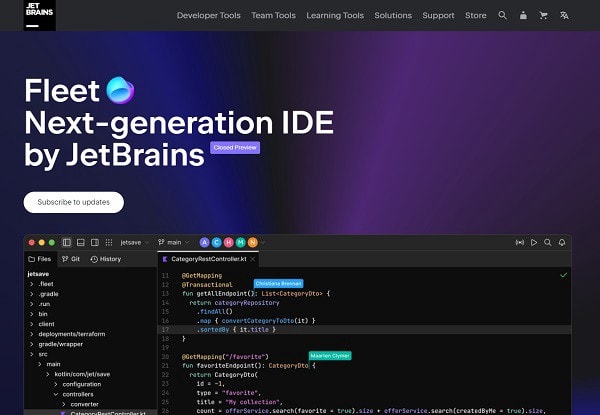Click the Christiana Brennan cursor label
600x415 pixels.
pos(279,283)
